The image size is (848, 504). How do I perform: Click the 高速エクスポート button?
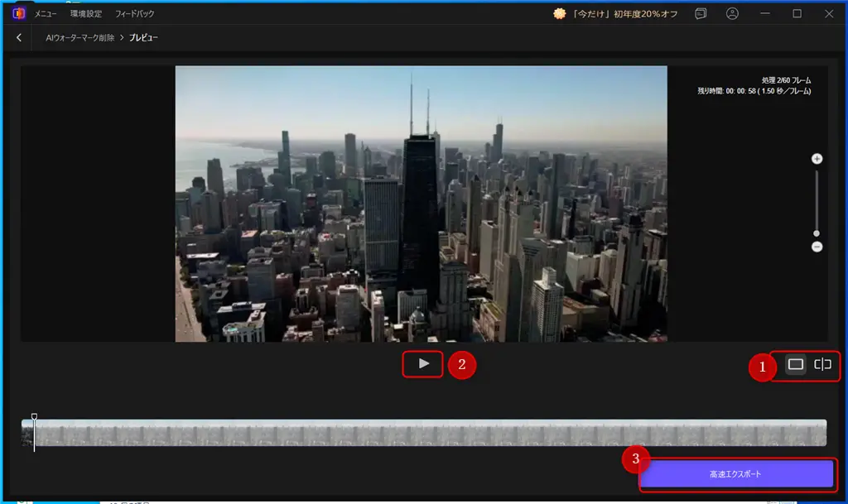tap(735, 474)
